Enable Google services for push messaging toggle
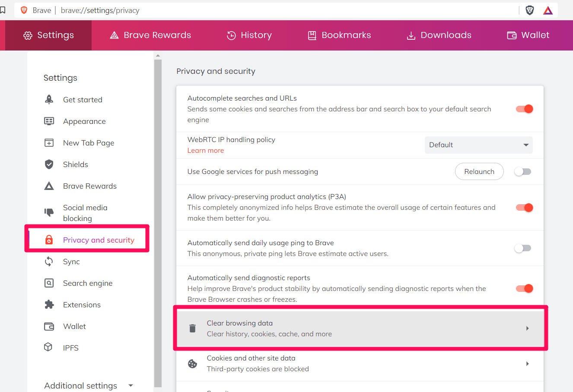 tap(522, 172)
